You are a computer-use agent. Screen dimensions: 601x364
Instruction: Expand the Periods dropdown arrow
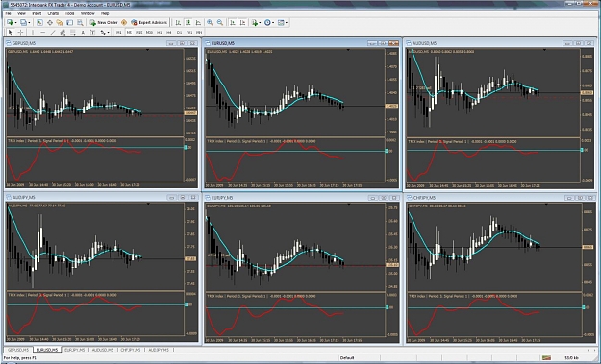click(x=273, y=23)
